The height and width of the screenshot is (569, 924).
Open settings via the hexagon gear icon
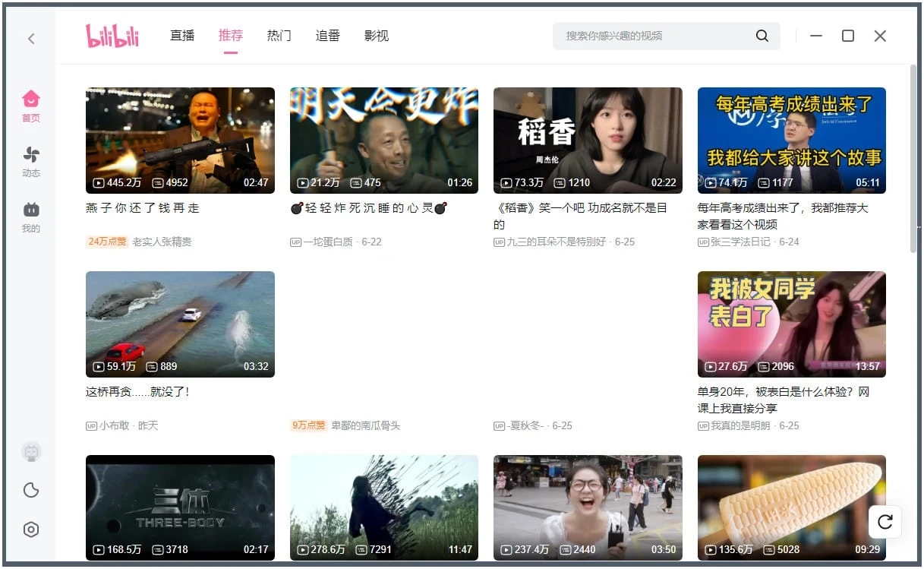[31, 529]
